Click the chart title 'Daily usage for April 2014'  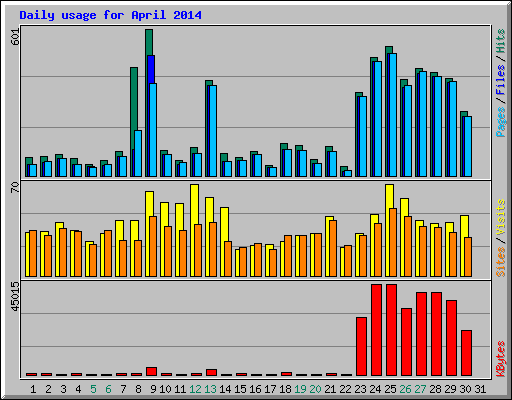pyautogui.click(x=110, y=15)
